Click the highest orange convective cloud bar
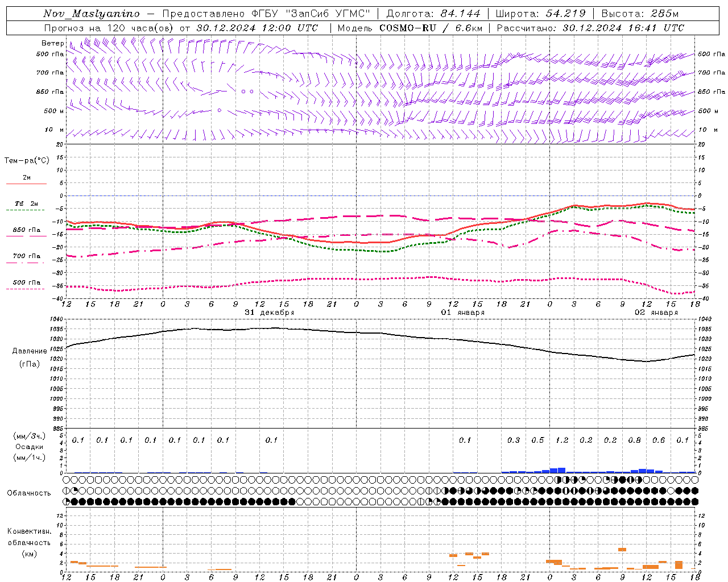728x582 pixels. point(622,550)
